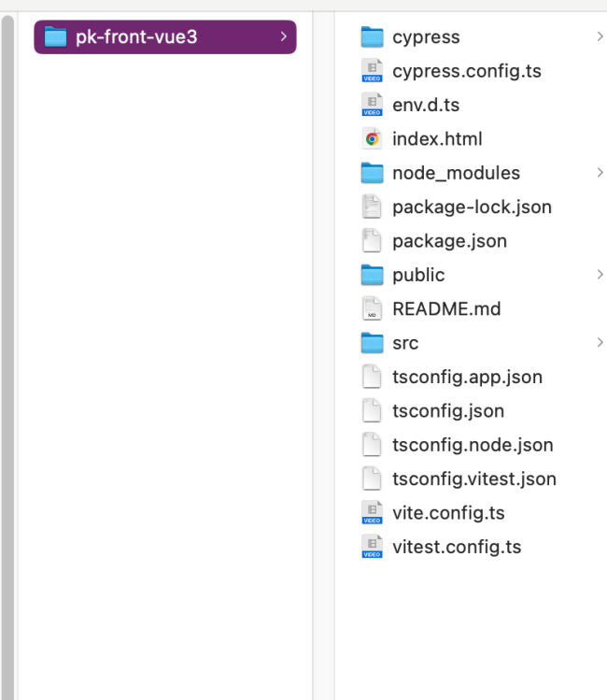Expand the src folder chevron
Viewport: 607px width, 700px height.
[x=599, y=343]
